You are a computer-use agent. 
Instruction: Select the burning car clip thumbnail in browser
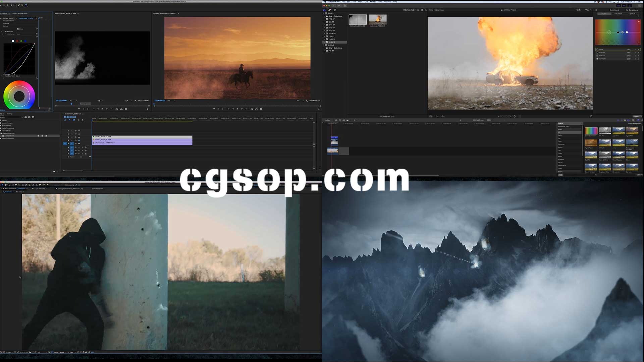(377, 19)
